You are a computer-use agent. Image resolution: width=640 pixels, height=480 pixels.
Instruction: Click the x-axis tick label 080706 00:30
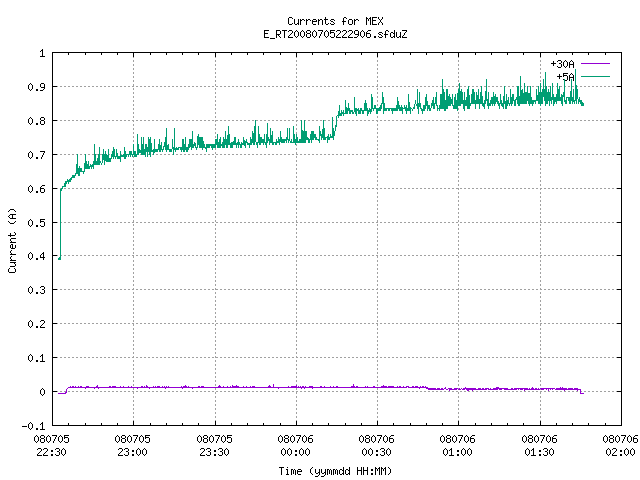coord(376,445)
